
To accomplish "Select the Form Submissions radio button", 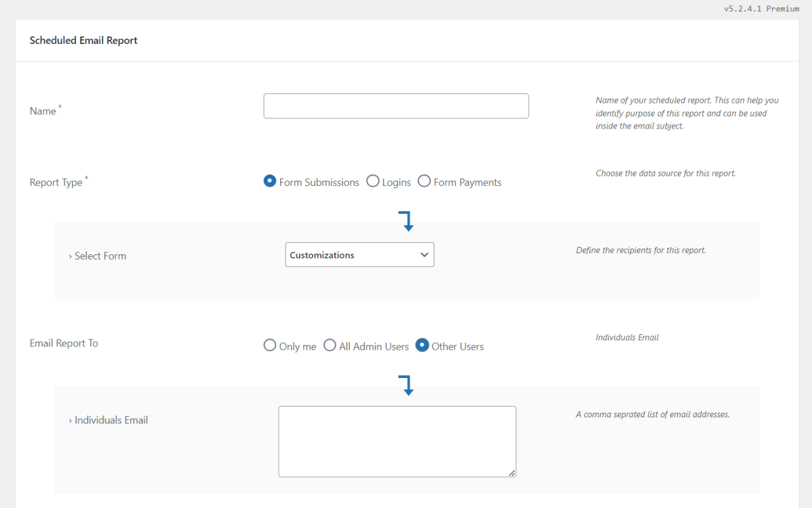I will tap(270, 181).
